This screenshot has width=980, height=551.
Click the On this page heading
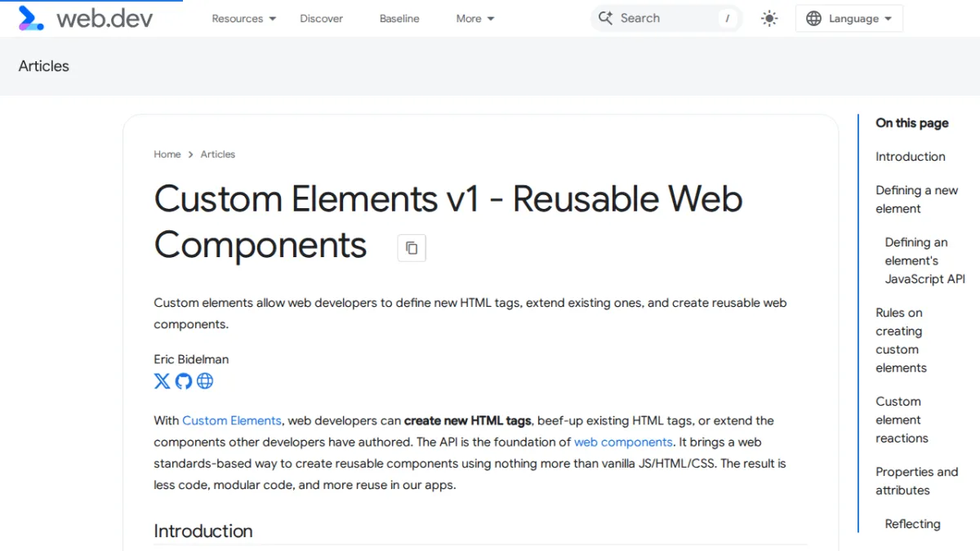(x=912, y=122)
